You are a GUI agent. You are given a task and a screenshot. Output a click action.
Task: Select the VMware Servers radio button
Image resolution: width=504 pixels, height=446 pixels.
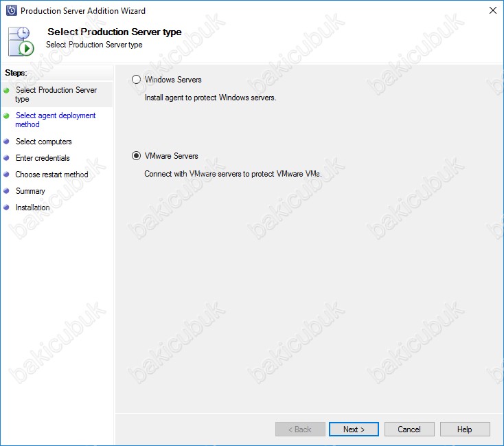136,156
